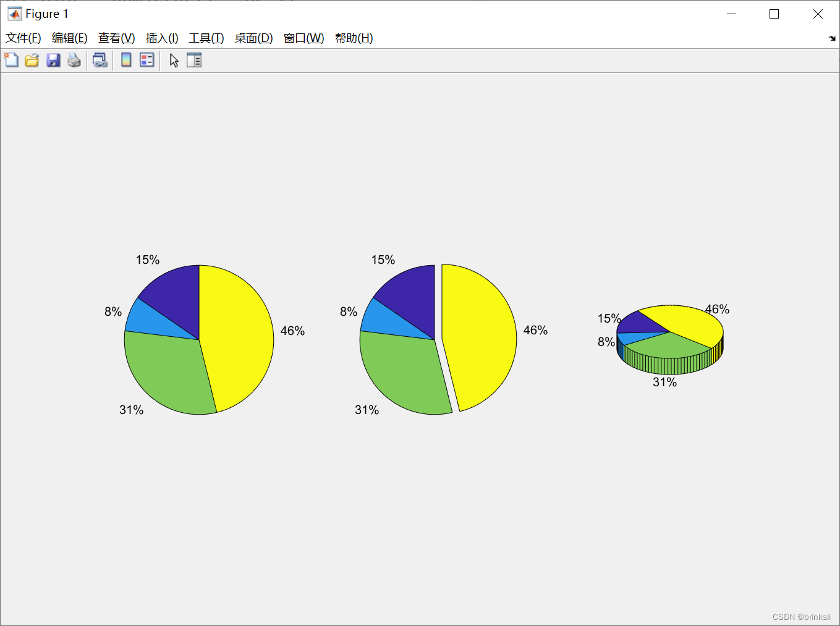Minimize the Figure 1 window
Image resolution: width=840 pixels, height=626 pixels.
[x=732, y=14]
